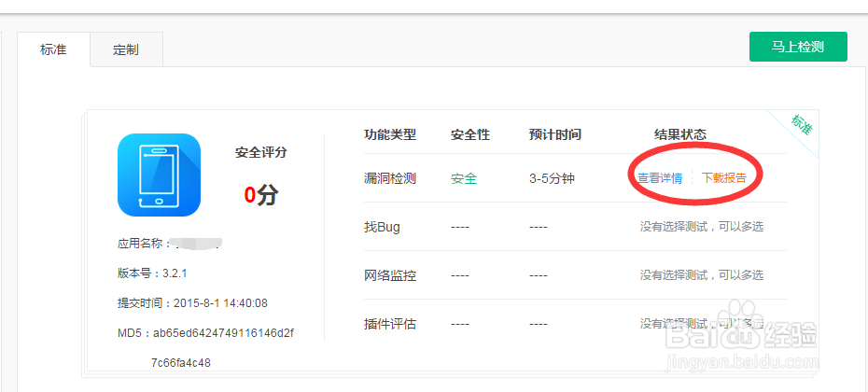Click the 功能类型 column header
Screen dimensions: 868x392
tap(390, 134)
